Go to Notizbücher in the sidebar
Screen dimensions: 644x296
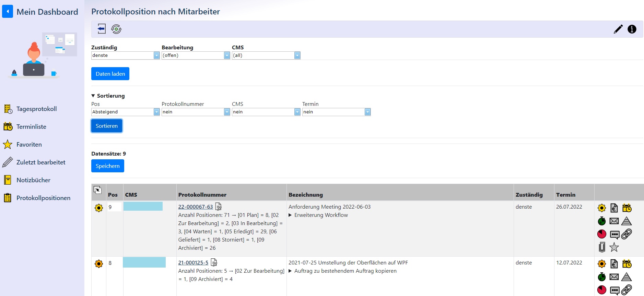coord(33,180)
